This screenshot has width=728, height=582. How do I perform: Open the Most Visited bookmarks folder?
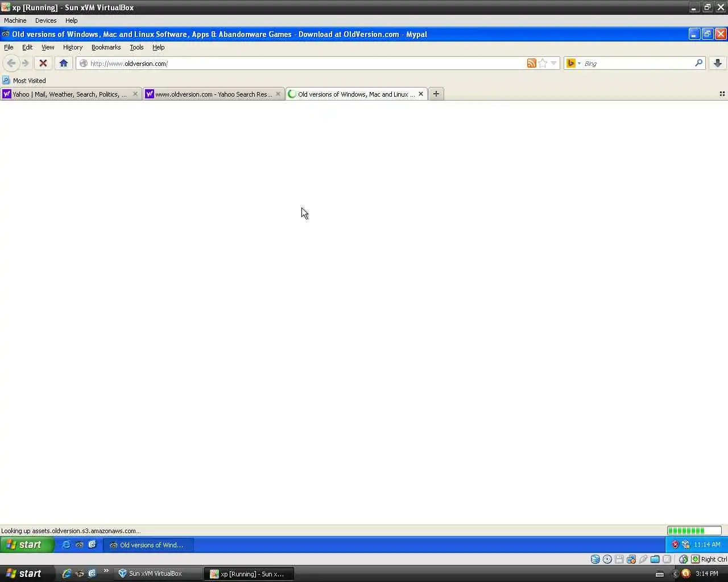[x=24, y=80]
